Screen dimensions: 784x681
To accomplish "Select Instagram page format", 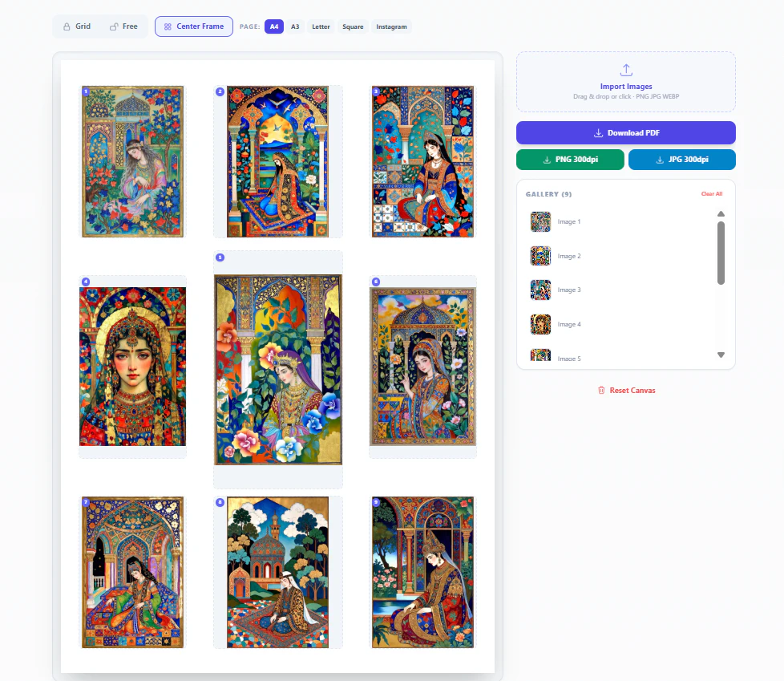I will 391,26.
